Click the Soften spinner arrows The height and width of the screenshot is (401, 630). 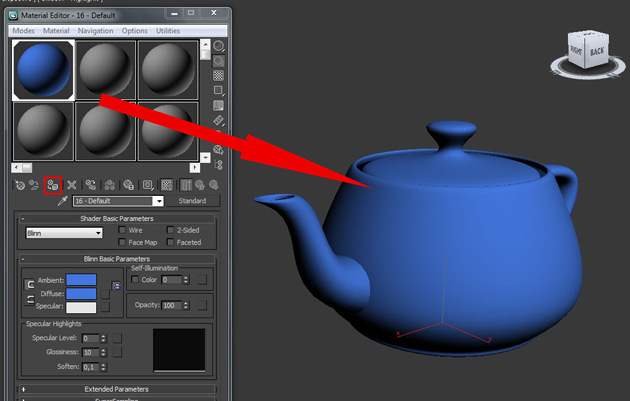coord(103,367)
